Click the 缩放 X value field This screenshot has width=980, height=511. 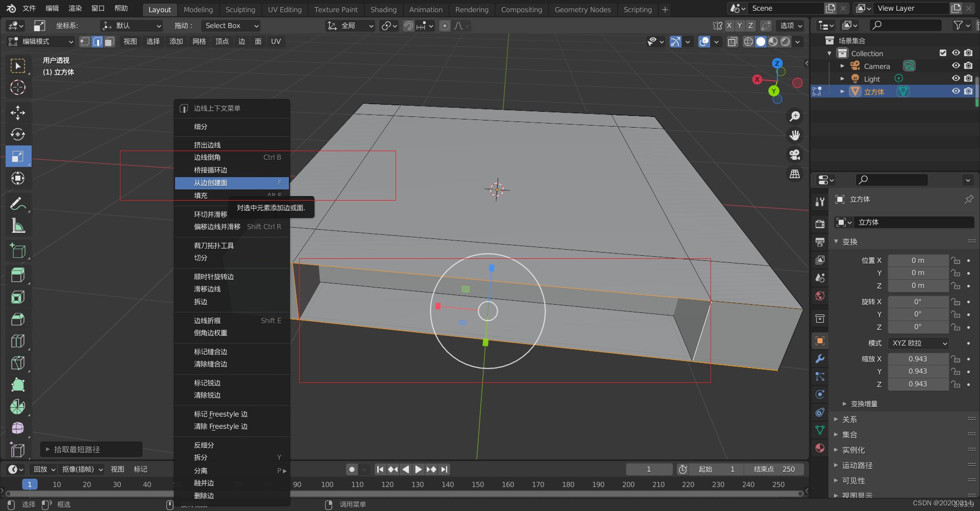[918, 359]
